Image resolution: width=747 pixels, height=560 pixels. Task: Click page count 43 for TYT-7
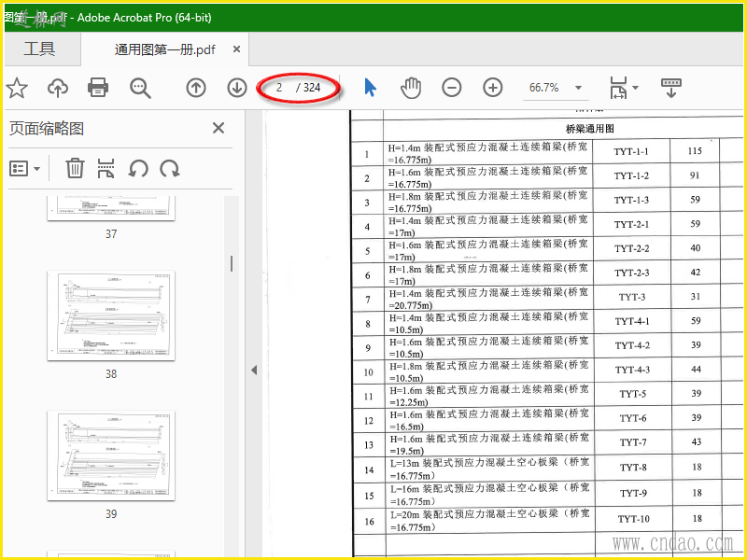click(x=697, y=441)
